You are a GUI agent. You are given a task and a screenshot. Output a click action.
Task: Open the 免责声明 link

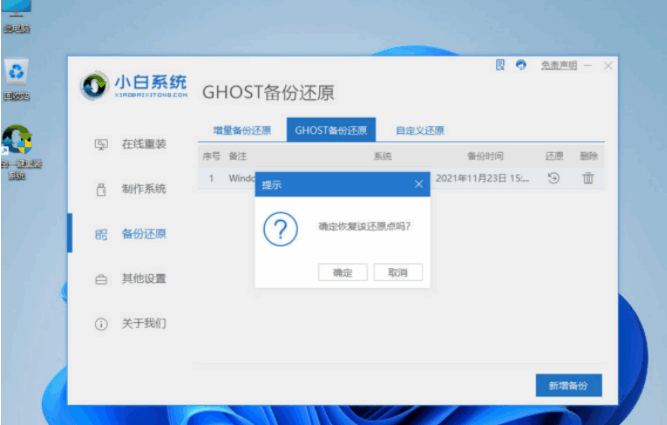pyautogui.click(x=559, y=65)
